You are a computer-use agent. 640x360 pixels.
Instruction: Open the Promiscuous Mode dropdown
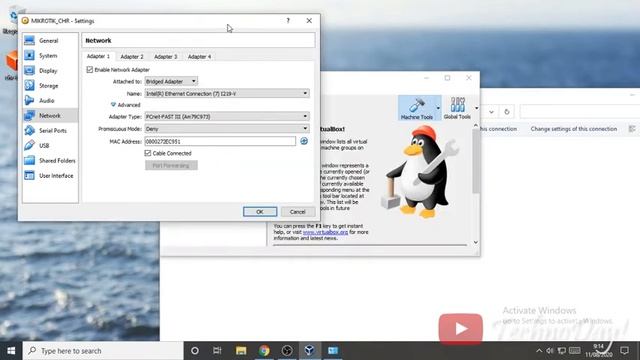(x=227, y=129)
